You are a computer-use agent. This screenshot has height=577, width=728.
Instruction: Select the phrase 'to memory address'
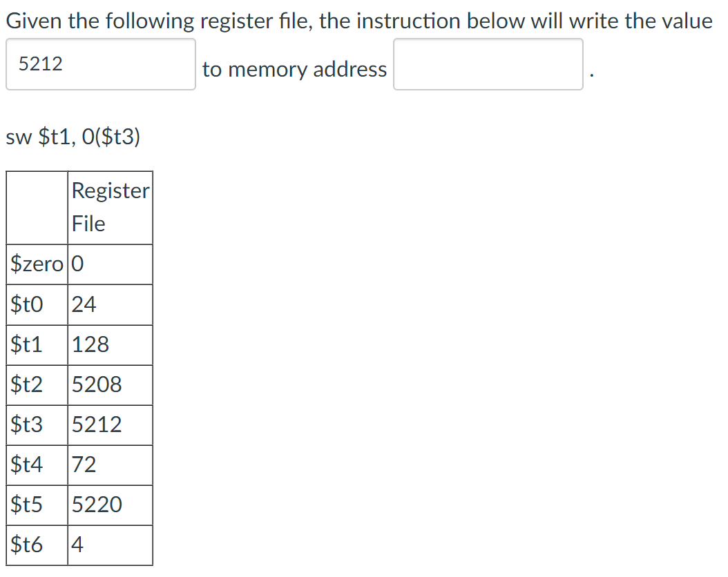[294, 69]
